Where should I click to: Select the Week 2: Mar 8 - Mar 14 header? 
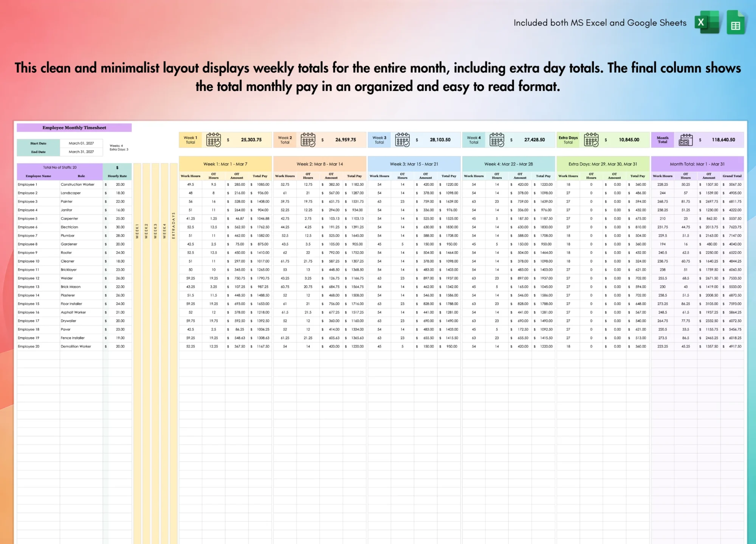tap(320, 164)
